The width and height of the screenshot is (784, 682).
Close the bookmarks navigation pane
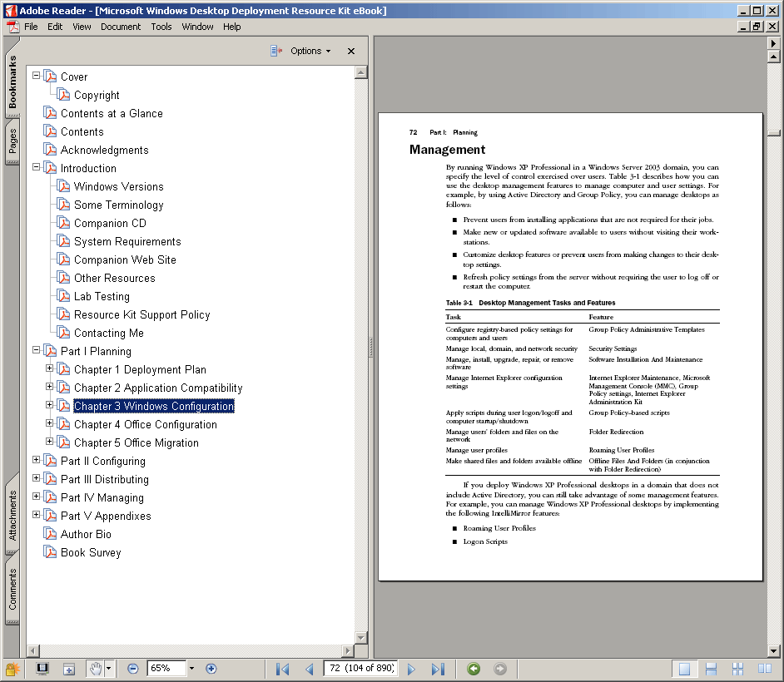pyautogui.click(x=351, y=51)
